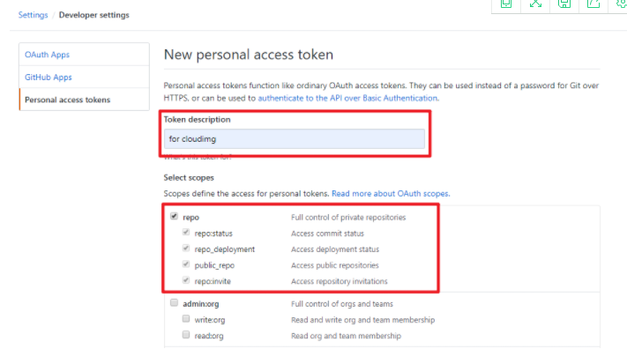Select GitHub Apps sidebar item

tap(49, 77)
